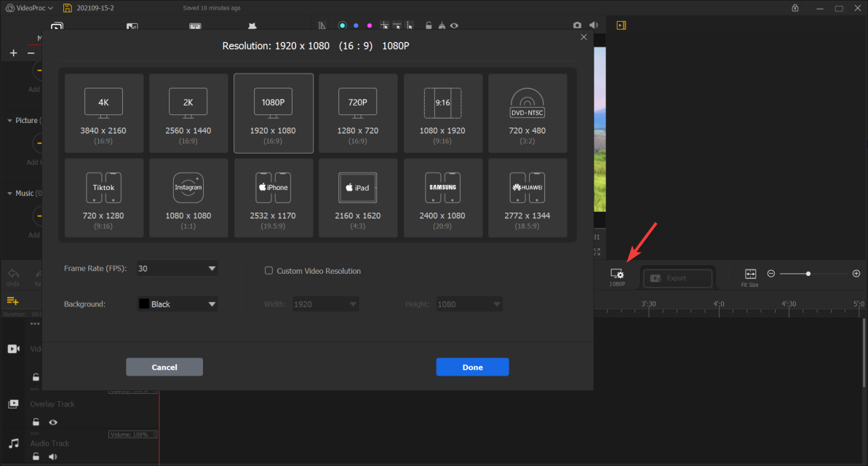Toggle lock on the Audio Track

click(36, 457)
